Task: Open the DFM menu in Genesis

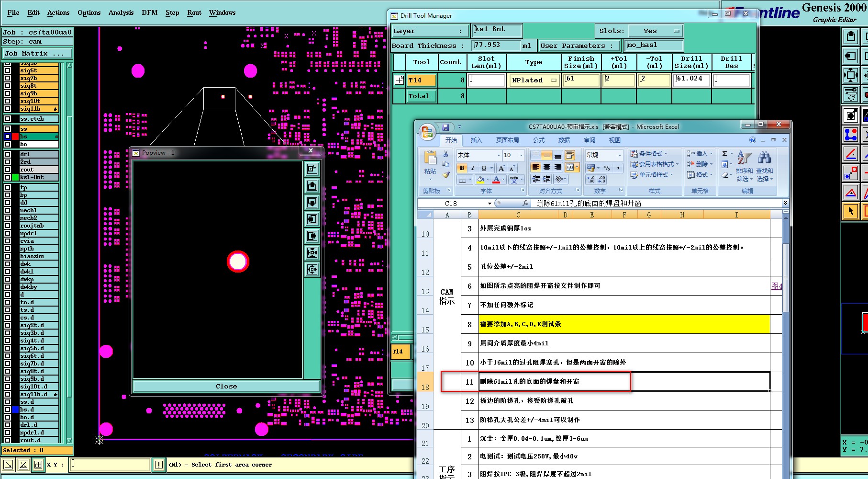Action: [x=150, y=13]
